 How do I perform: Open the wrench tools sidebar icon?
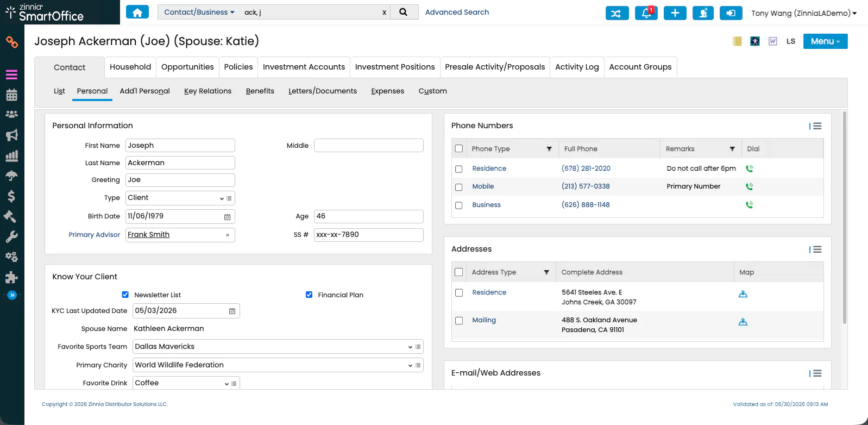(x=11, y=236)
